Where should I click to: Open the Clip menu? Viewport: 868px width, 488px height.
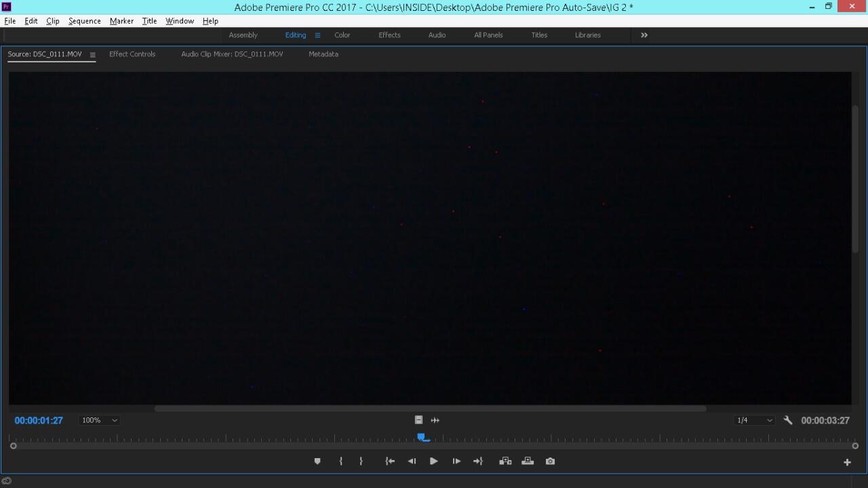click(53, 21)
